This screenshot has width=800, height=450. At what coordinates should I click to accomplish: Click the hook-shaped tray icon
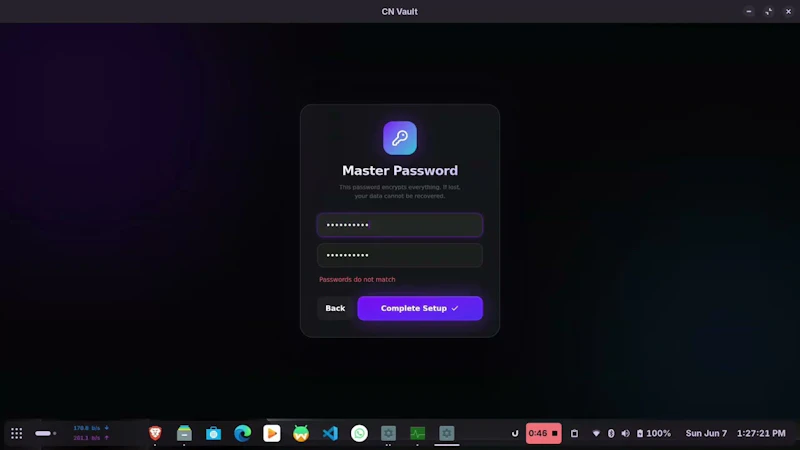point(515,433)
